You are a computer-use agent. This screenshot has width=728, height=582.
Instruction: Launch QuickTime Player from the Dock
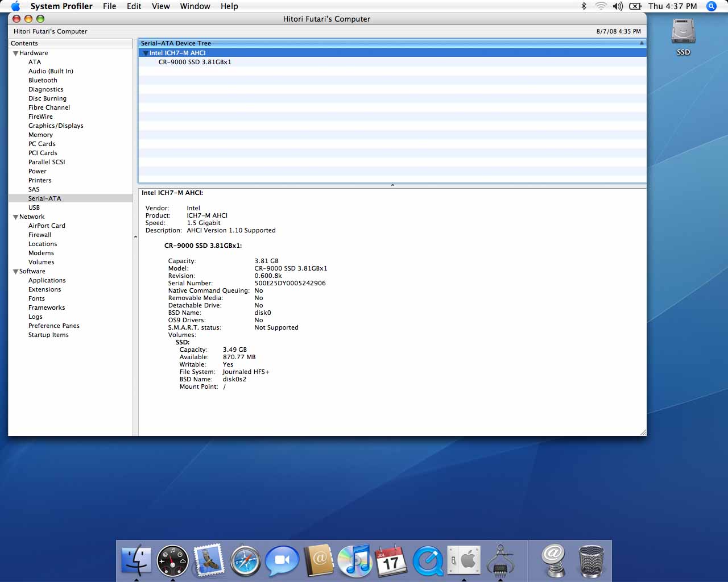point(427,560)
